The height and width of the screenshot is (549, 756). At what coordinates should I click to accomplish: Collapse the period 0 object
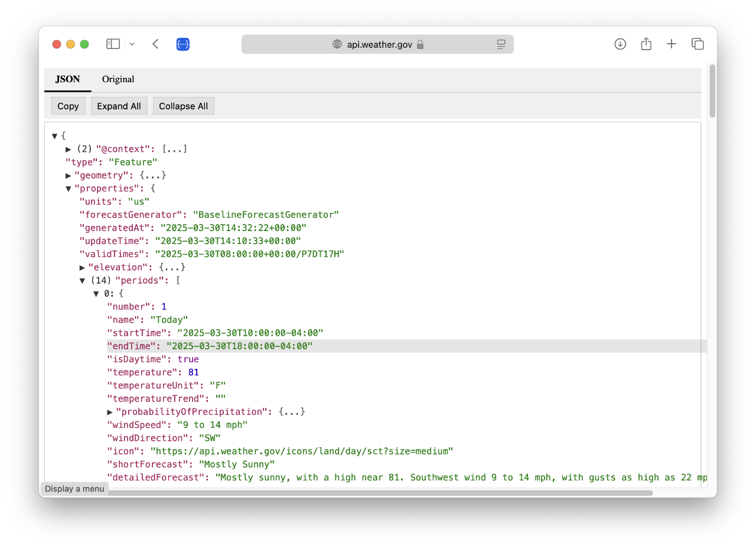[x=96, y=293]
